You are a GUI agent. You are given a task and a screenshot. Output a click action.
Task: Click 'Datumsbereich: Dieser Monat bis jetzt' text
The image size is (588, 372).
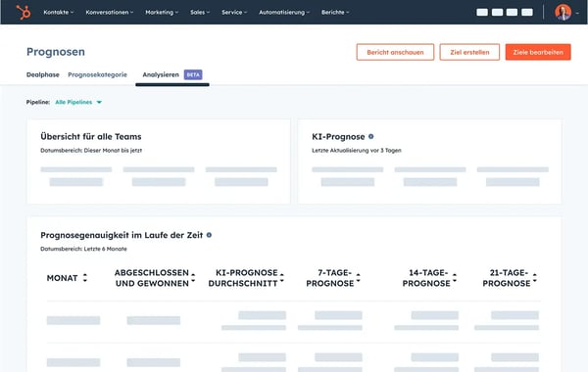91,150
